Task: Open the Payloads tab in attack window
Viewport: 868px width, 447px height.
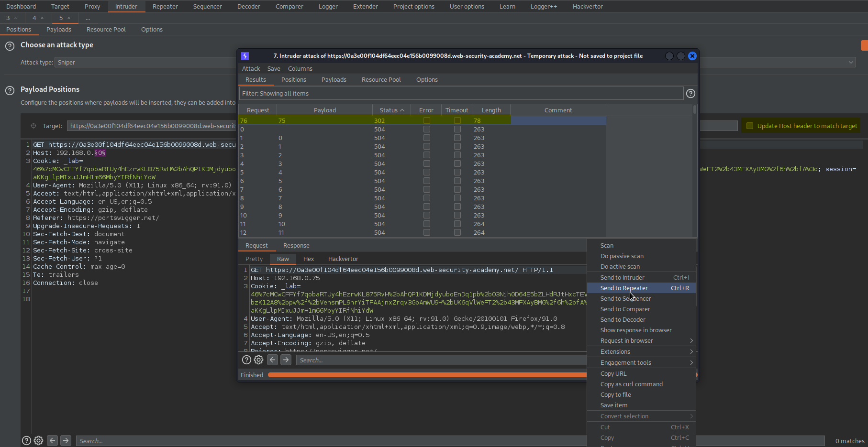Action: pyautogui.click(x=334, y=80)
